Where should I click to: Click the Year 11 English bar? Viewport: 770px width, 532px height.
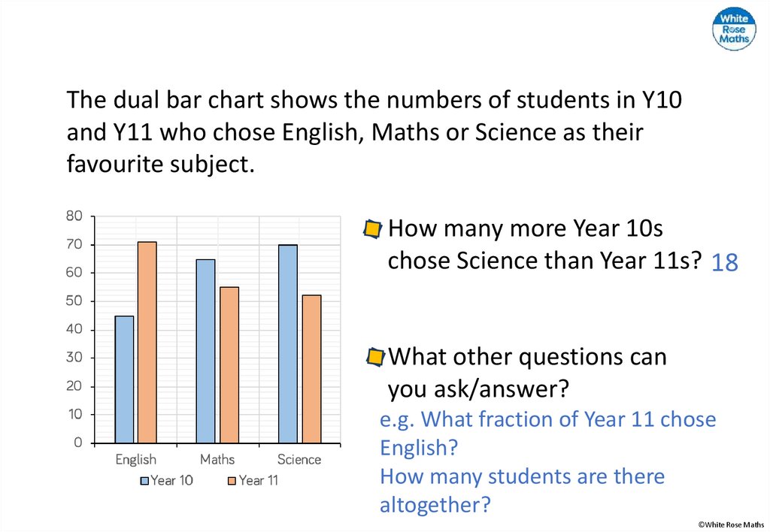click(x=147, y=342)
